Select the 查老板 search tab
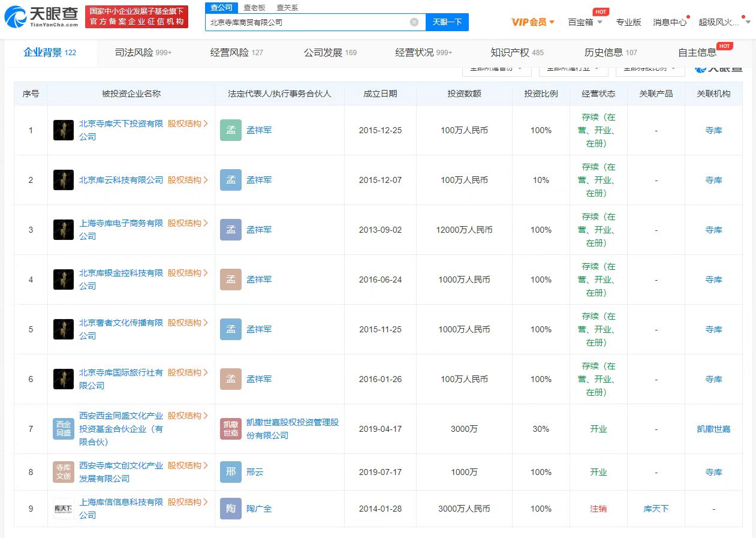This screenshot has height=538, width=756. click(254, 8)
